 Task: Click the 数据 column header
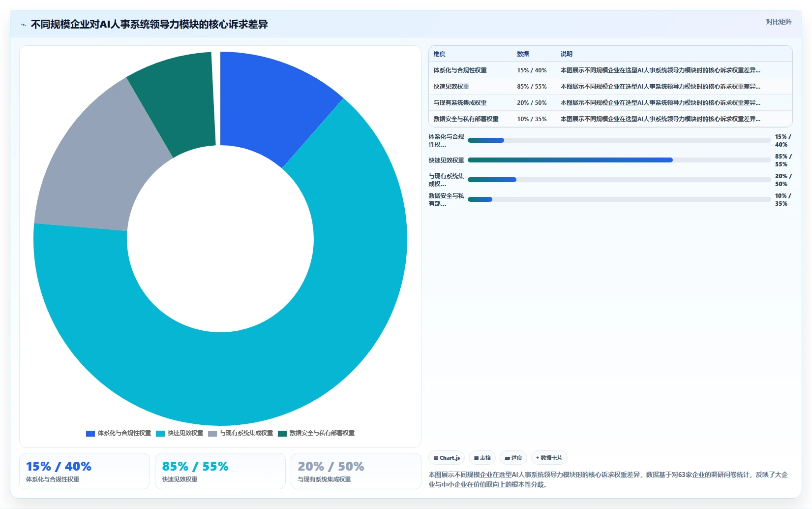[523, 54]
